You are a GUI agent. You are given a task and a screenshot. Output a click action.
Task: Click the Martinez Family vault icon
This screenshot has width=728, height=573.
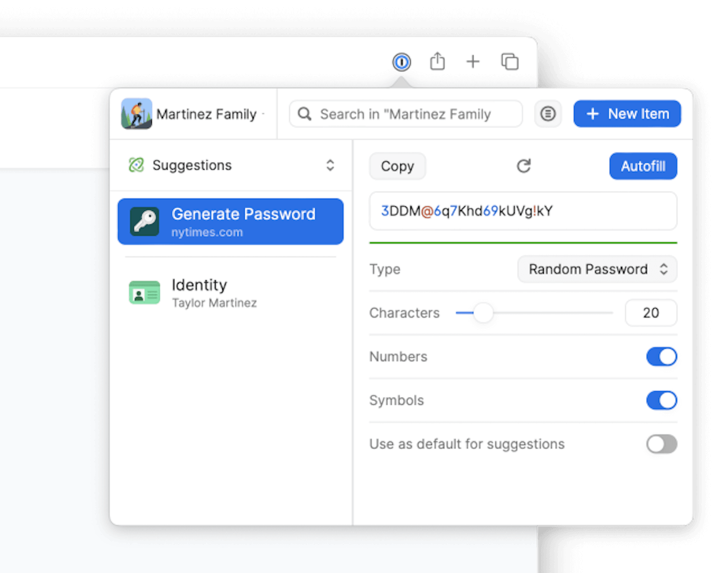pos(136,114)
